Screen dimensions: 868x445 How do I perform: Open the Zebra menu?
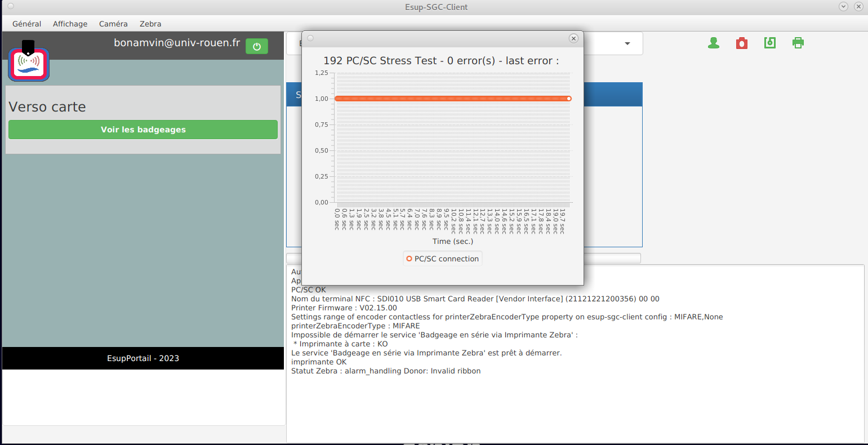(150, 24)
